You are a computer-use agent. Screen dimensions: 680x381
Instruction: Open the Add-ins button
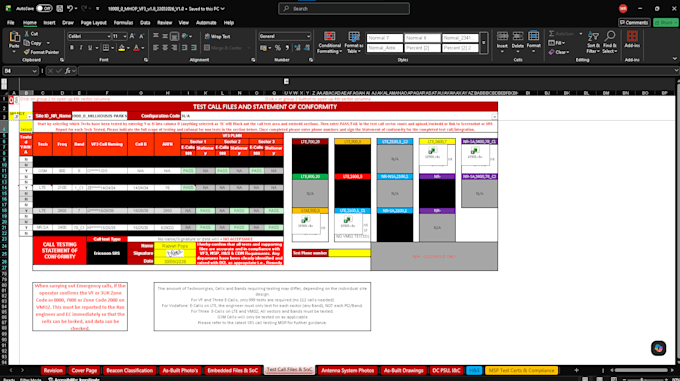pos(632,40)
